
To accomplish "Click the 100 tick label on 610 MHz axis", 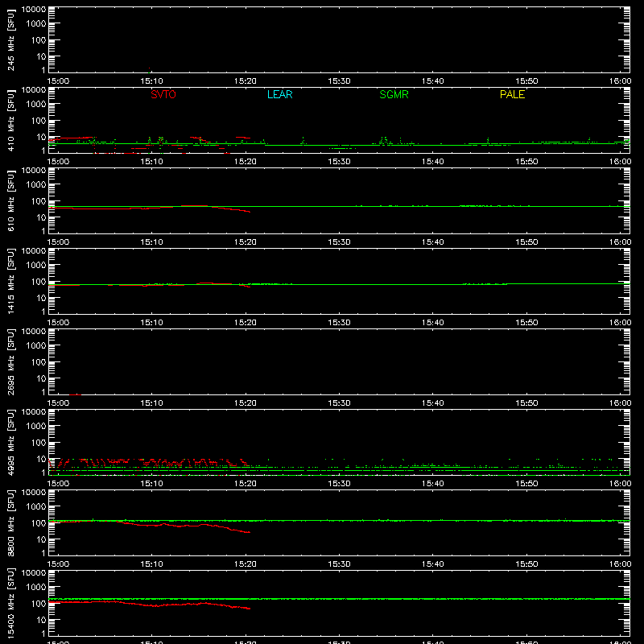I will pyautogui.click(x=39, y=201).
